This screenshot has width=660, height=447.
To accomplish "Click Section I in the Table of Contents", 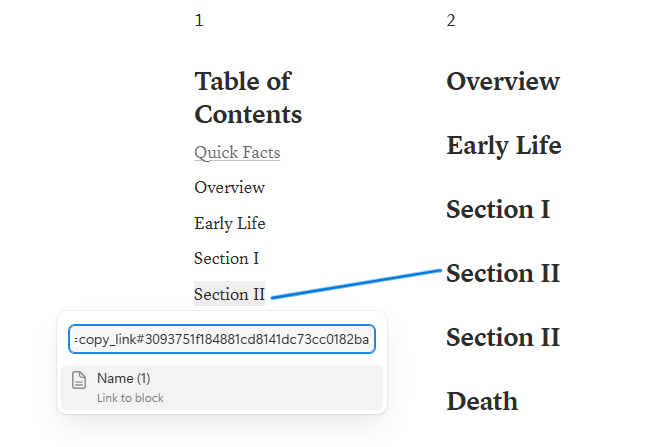I will click(226, 258).
